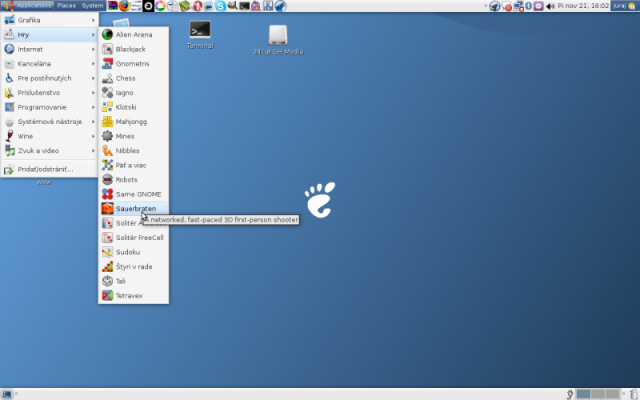This screenshot has height=400, width=640.
Task: Launch the Mines game
Action: (133, 136)
